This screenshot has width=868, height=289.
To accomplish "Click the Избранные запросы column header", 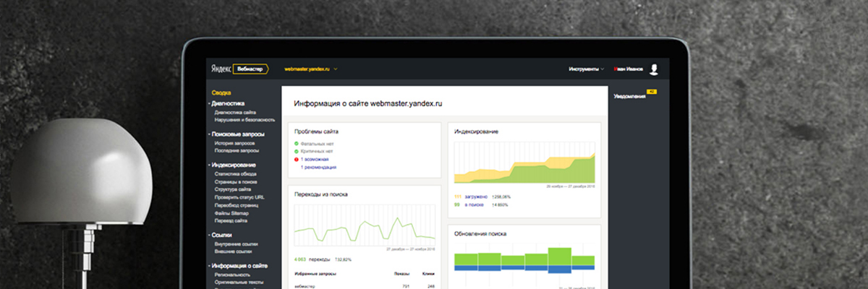I will tap(316, 275).
